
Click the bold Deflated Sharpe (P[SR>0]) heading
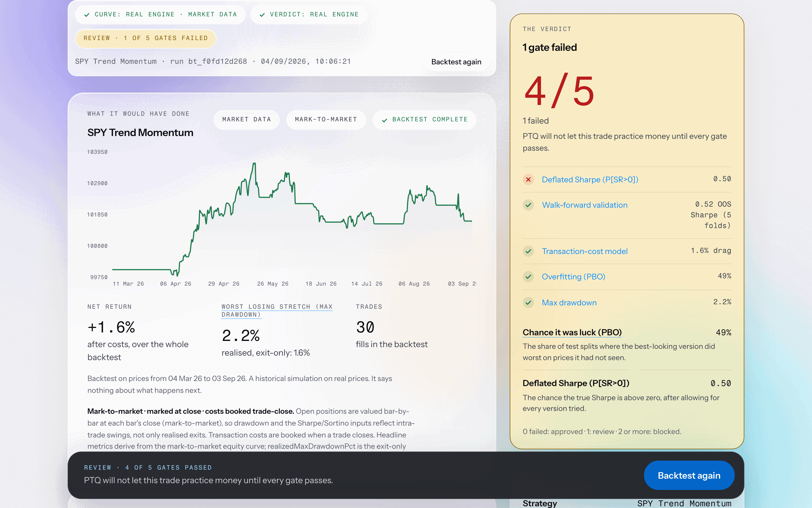point(576,383)
